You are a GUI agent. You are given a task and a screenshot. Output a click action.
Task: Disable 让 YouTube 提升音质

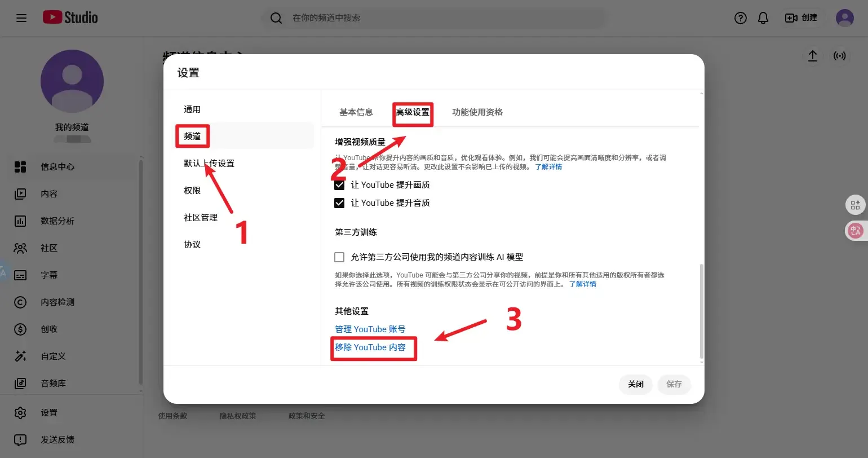click(x=339, y=202)
